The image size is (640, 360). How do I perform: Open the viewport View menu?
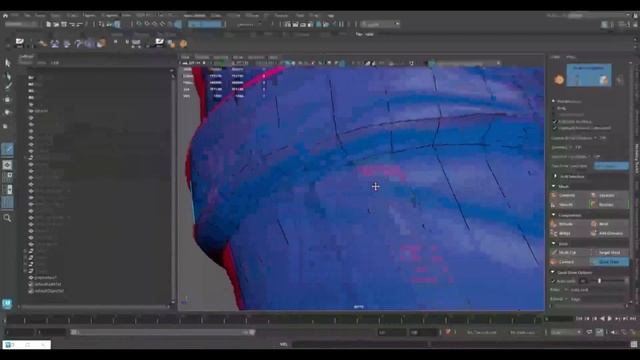(185, 57)
